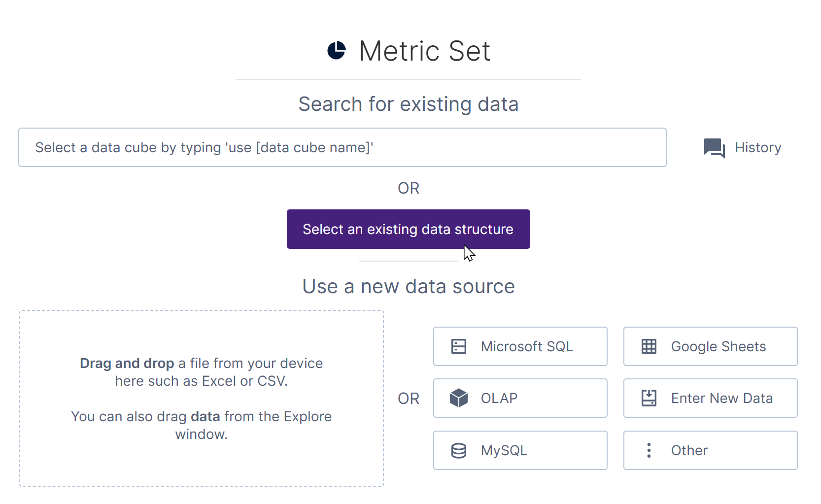Click the Microsoft SQL server icon
The image size is (821, 504).
(x=459, y=346)
